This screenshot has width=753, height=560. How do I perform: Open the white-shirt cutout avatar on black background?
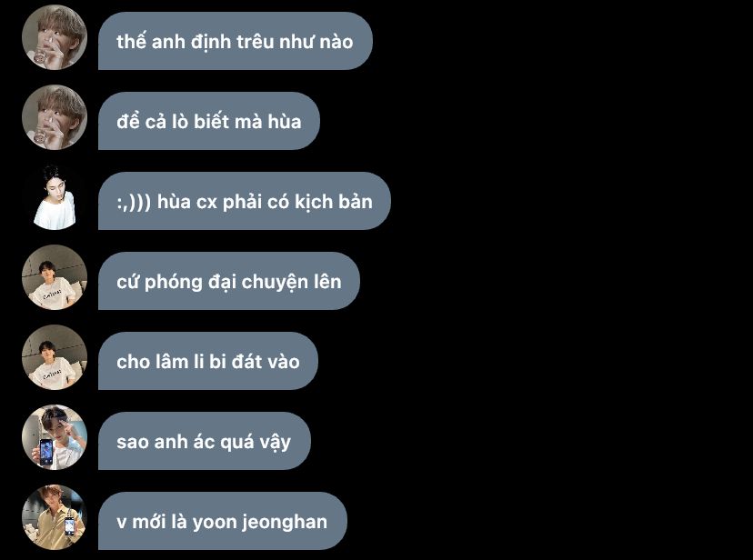click(55, 197)
